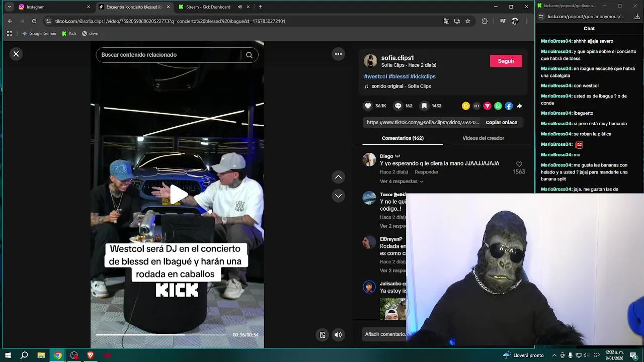Share the video via Facebook icon
644x362 pixels.
[509, 106]
